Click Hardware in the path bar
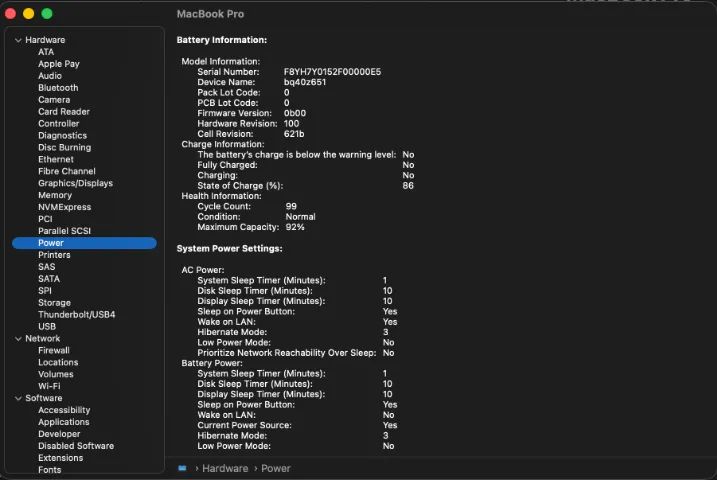This screenshot has height=480, width=717. 225,469
